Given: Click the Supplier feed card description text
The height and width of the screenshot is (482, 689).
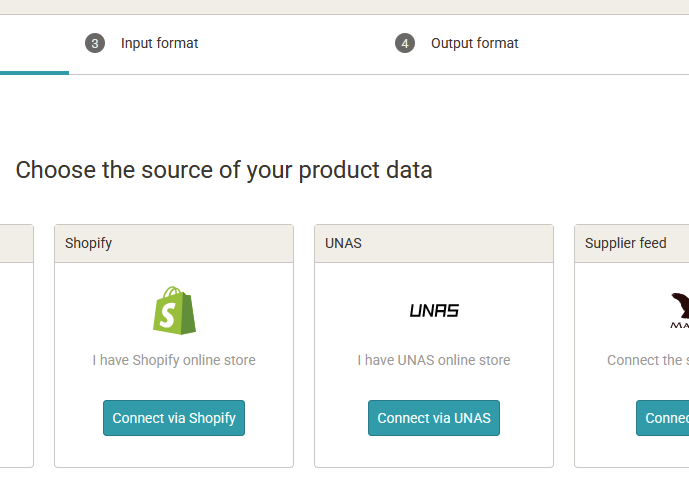Looking at the screenshot, I should pyautogui.click(x=648, y=360).
